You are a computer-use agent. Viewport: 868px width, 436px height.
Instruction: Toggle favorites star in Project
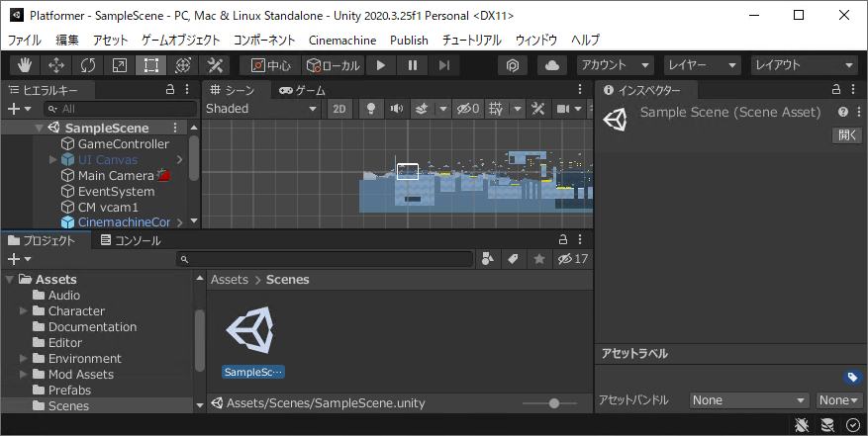coord(539,259)
